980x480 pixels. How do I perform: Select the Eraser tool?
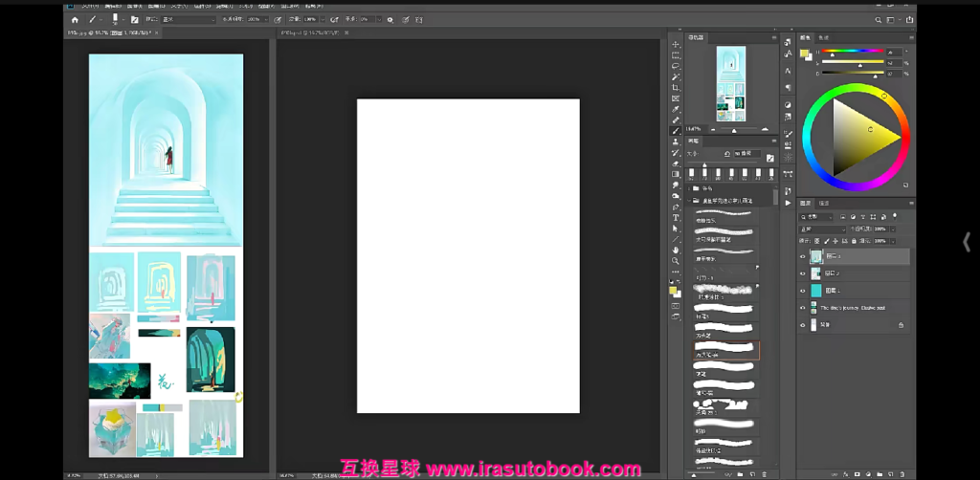[x=676, y=164]
